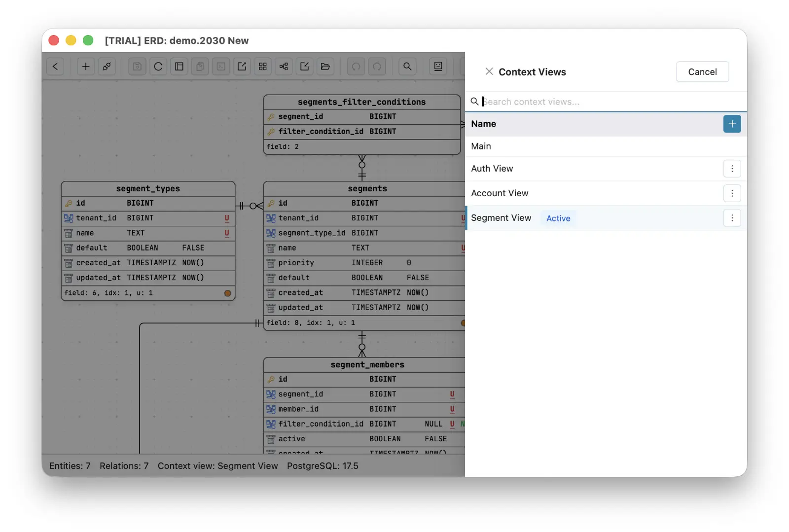Open the three-dot menu for Account View
The width and height of the screenshot is (789, 532).
[732, 193]
